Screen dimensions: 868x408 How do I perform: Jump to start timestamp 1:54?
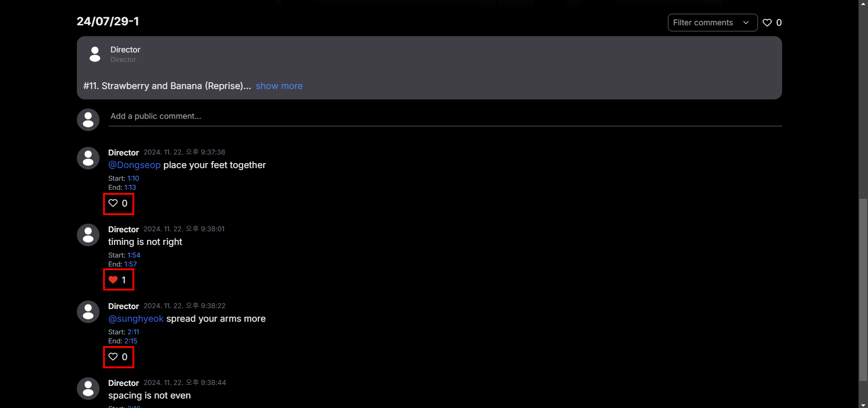[x=134, y=255]
